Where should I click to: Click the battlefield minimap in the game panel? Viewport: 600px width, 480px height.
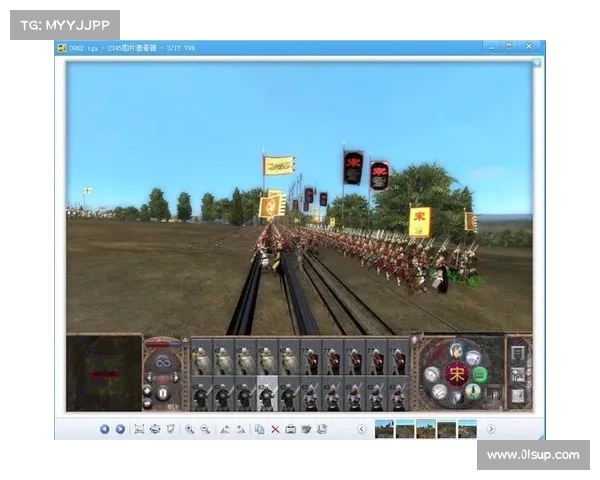[x=104, y=373]
